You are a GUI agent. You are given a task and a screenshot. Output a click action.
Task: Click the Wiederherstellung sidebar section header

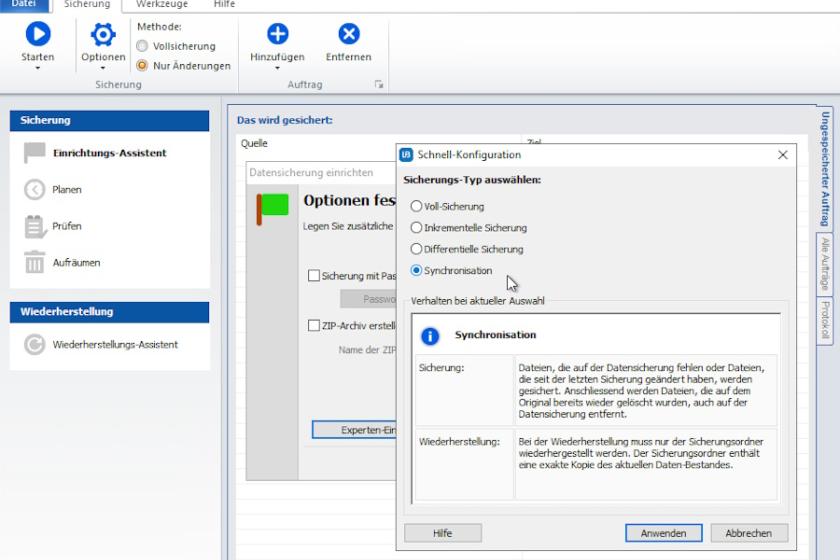(109, 312)
